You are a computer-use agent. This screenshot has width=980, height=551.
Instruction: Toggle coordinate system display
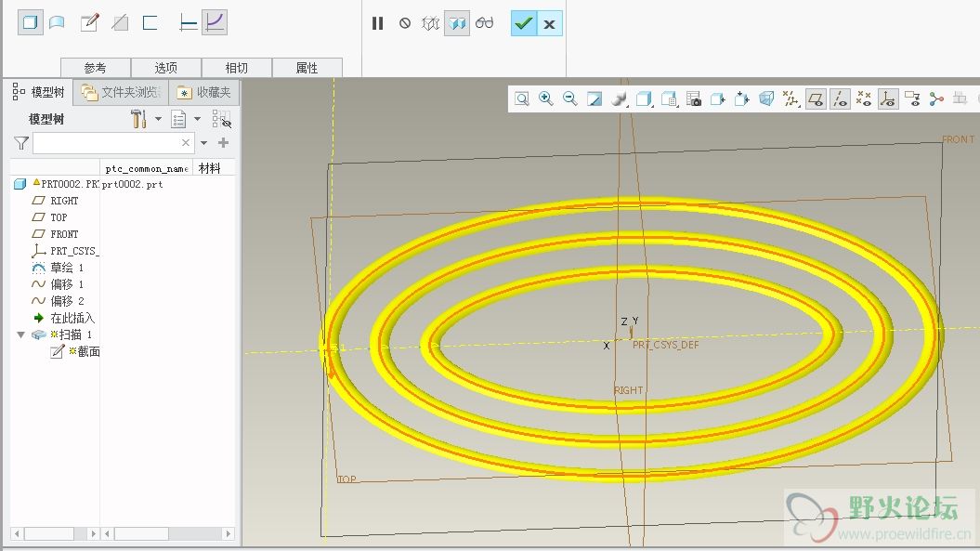point(888,98)
